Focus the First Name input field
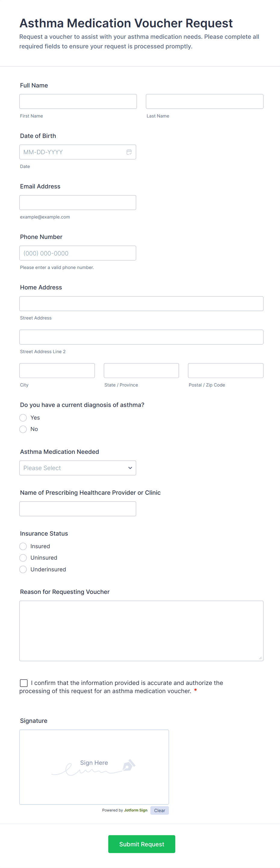This screenshot has height=868, width=280. (78, 101)
